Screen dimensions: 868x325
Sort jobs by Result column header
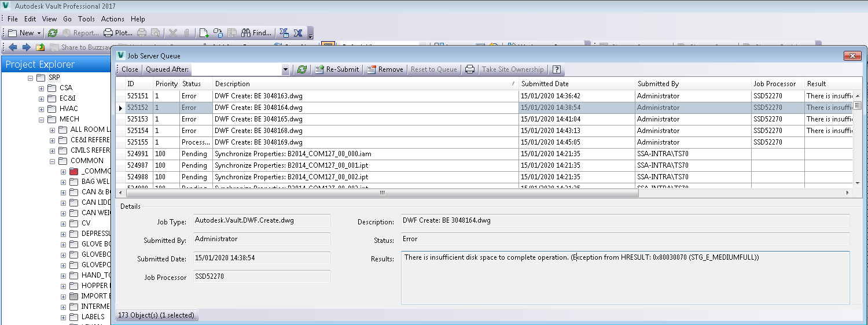point(829,84)
